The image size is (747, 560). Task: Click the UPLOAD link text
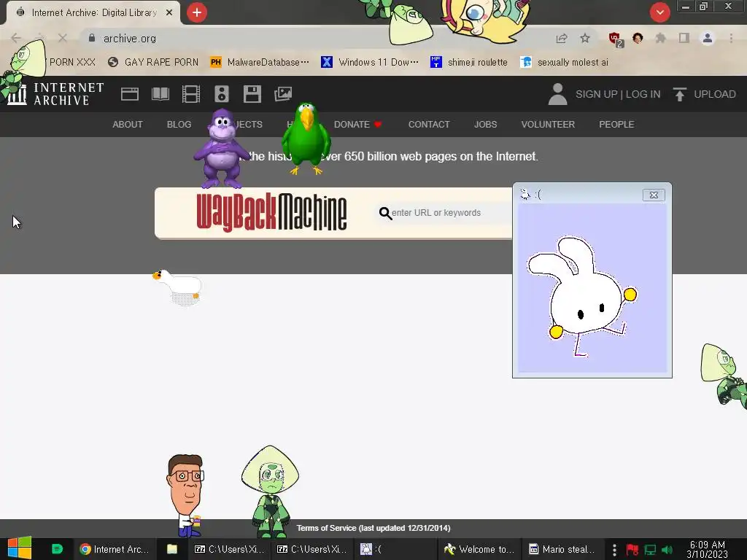715,94
